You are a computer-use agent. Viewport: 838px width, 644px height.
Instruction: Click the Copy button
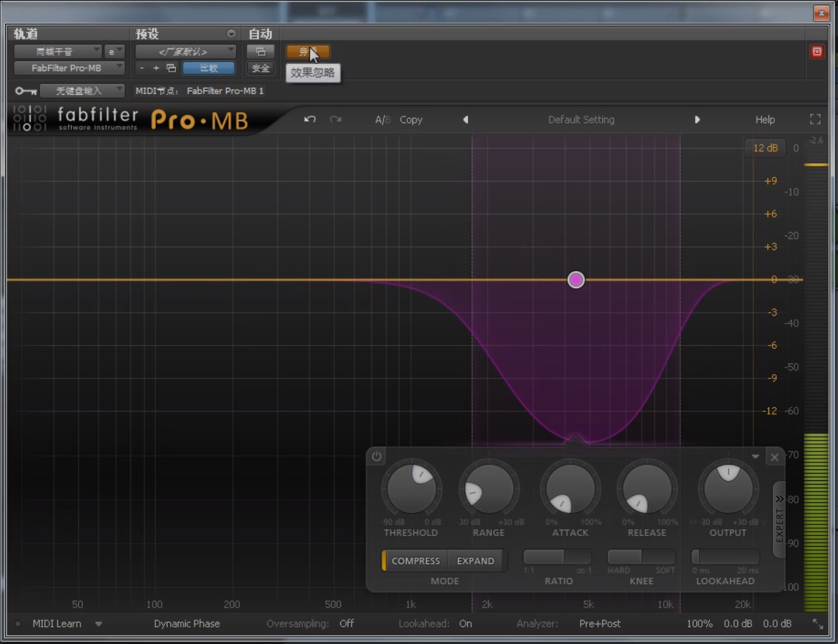tap(411, 119)
